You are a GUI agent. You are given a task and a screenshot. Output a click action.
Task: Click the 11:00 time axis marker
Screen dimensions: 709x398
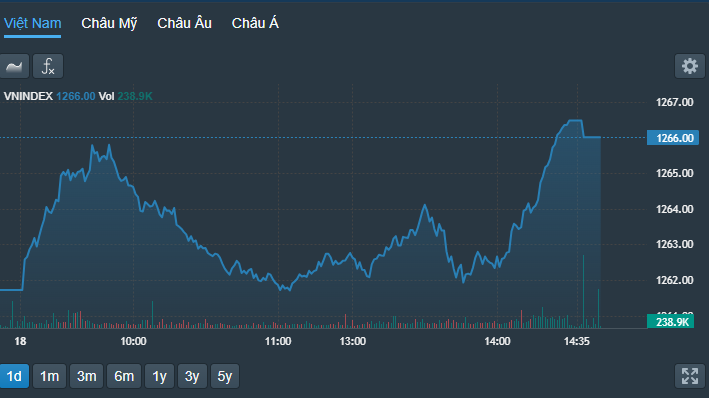pos(278,341)
